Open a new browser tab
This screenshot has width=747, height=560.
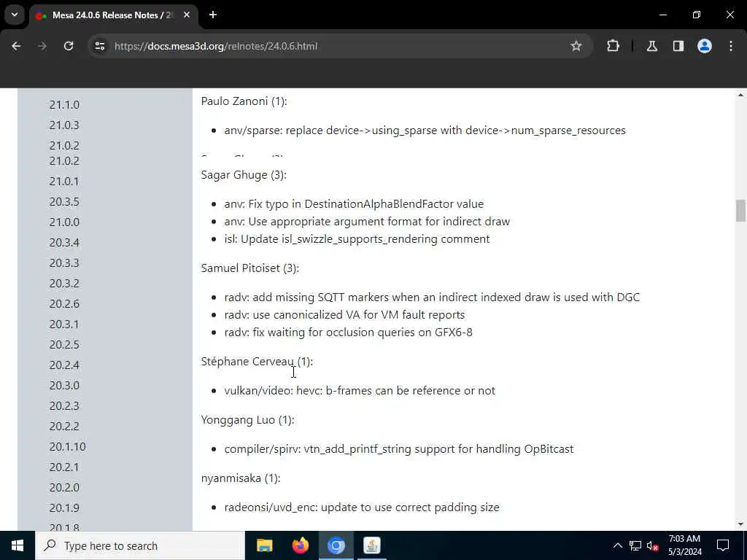tap(213, 15)
